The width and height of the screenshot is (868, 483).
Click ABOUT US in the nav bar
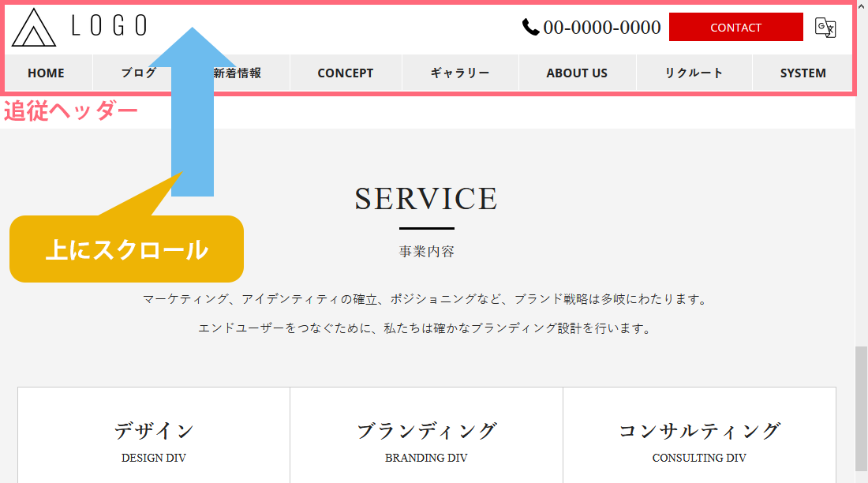click(577, 73)
